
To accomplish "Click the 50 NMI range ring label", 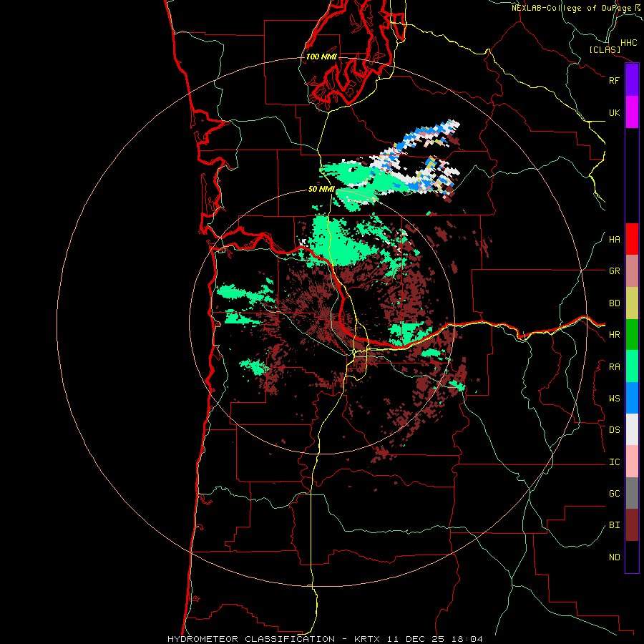I will click(321, 189).
